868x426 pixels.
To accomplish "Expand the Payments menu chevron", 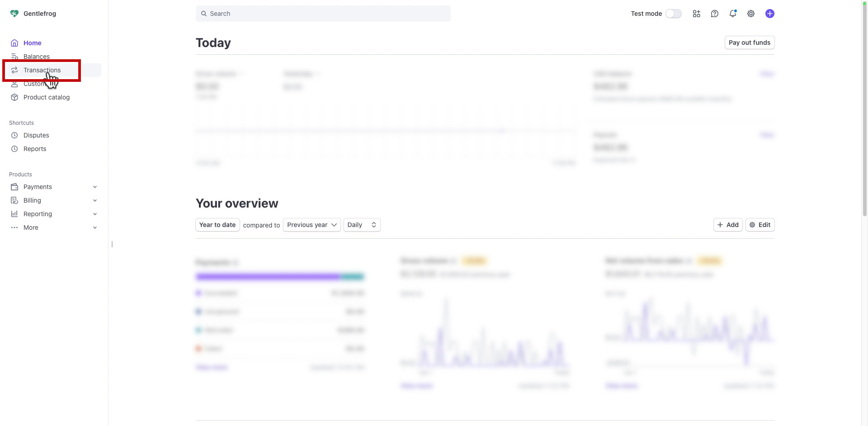I will 95,187.
